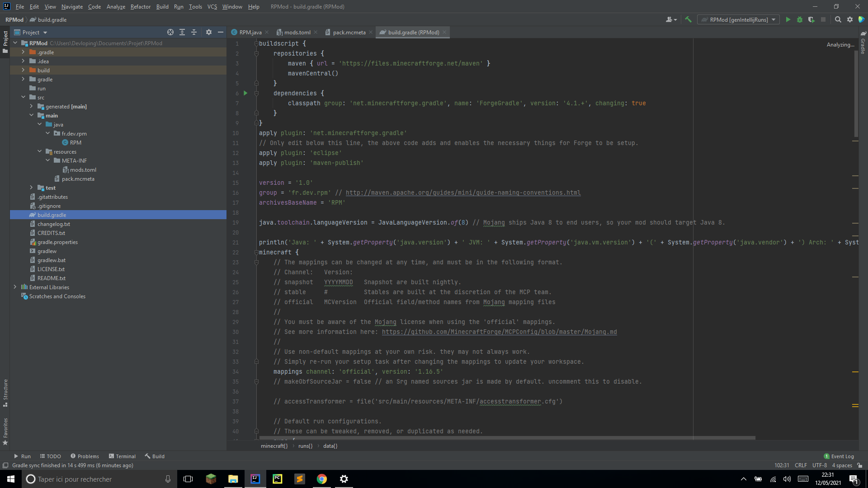Toggle the Structure tool window
868x488 pixels.
pyautogui.click(x=5, y=392)
